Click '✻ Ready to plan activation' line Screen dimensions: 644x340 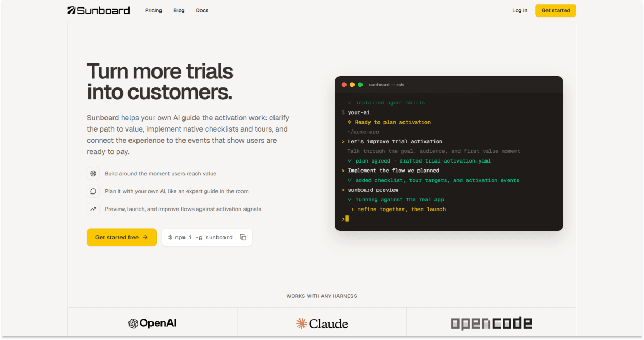[x=389, y=122]
